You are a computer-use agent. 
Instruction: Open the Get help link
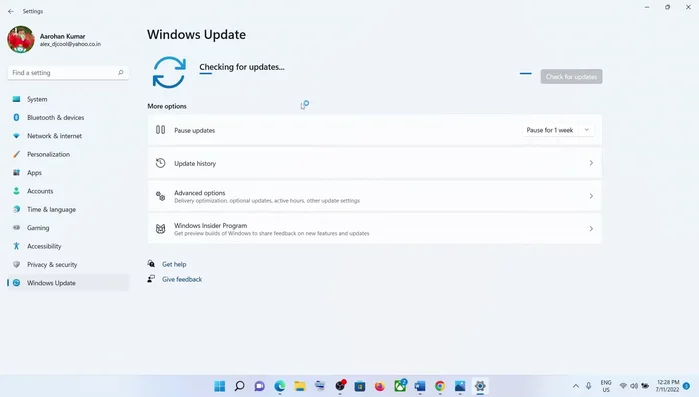[174, 264]
